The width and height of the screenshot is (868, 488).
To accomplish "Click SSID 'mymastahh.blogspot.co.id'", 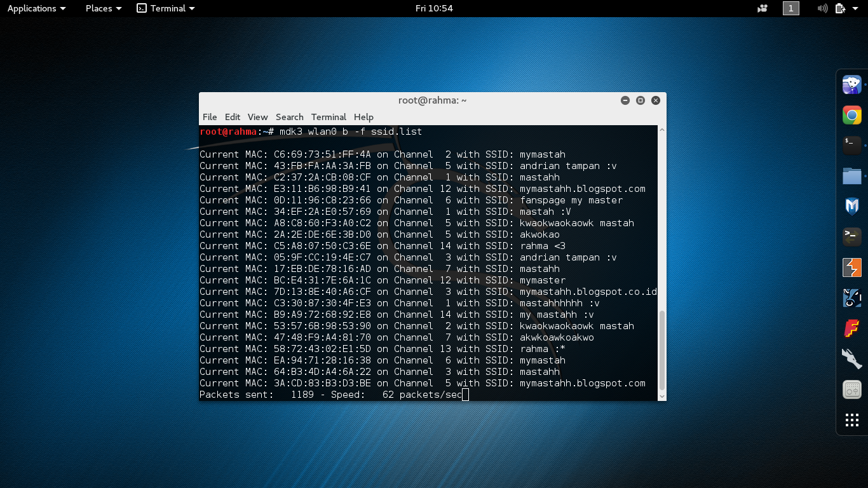I will click(x=588, y=292).
